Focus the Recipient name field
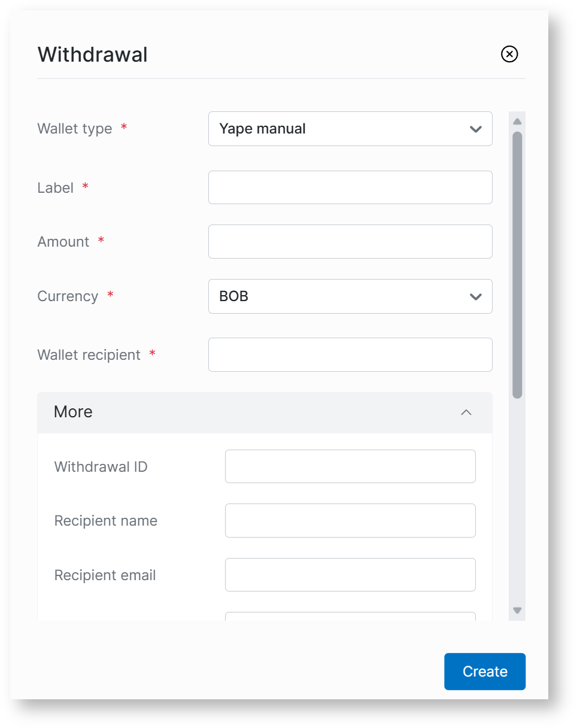The image size is (577, 728). (x=350, y=520)
